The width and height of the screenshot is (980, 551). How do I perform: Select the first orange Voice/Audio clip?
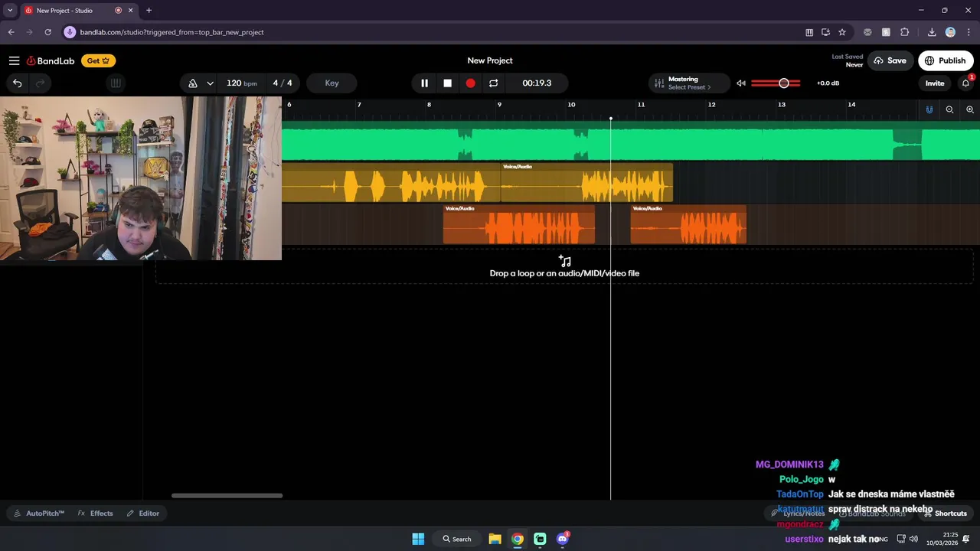[x=518, y=224]
